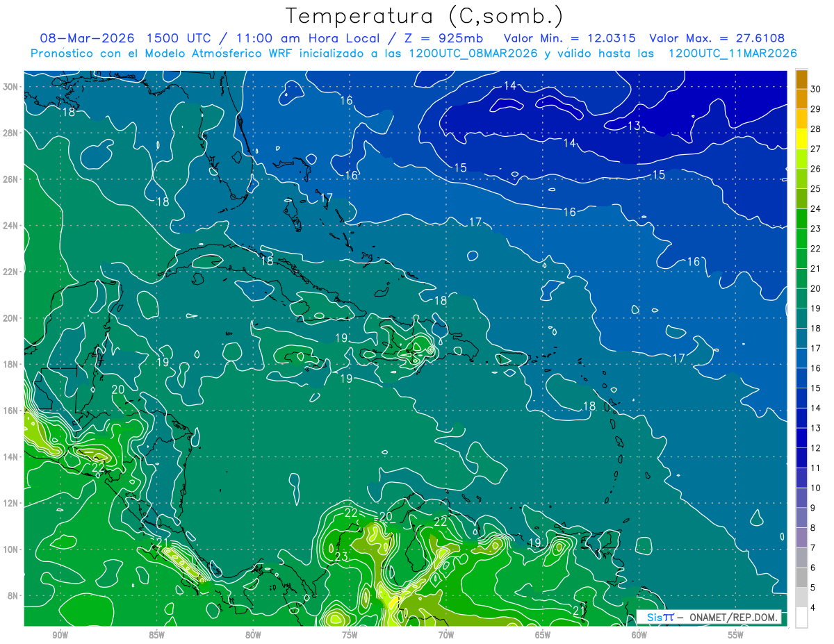
Task: Click the title "Temperatura (C,somb.)"
Action: point(425,16)
